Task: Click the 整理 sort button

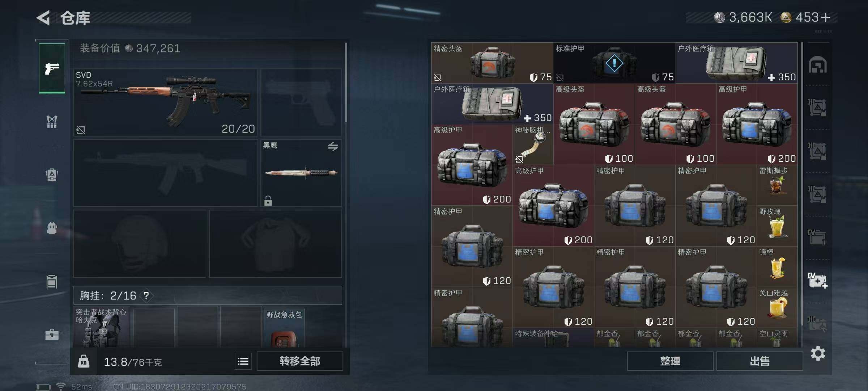Action: click(670, 361)
